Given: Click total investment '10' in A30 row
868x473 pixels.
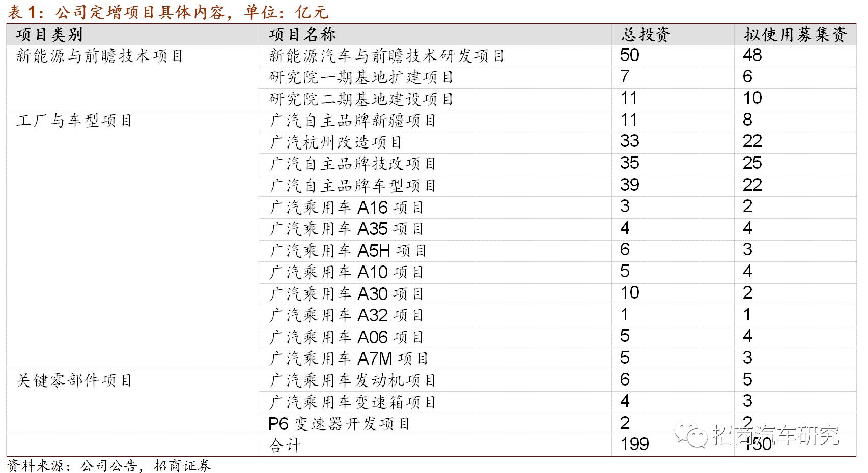Looking at the screenshot, I should [x=630, y=293].
